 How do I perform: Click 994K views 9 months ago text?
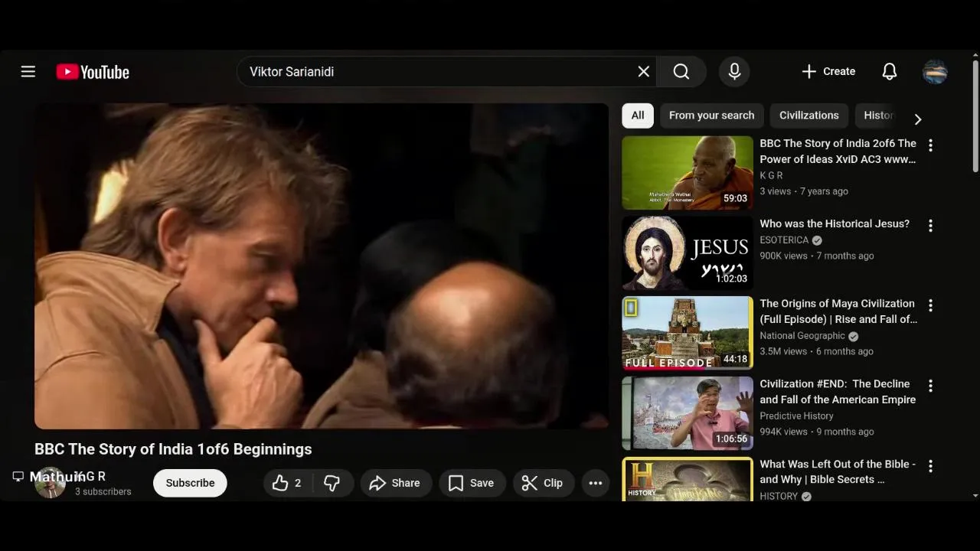[816, 432]
